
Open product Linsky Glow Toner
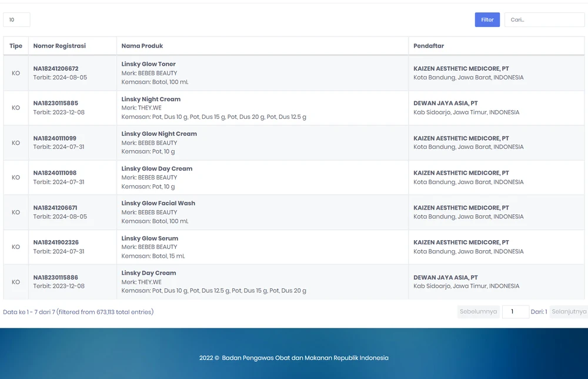click(149, 64)
